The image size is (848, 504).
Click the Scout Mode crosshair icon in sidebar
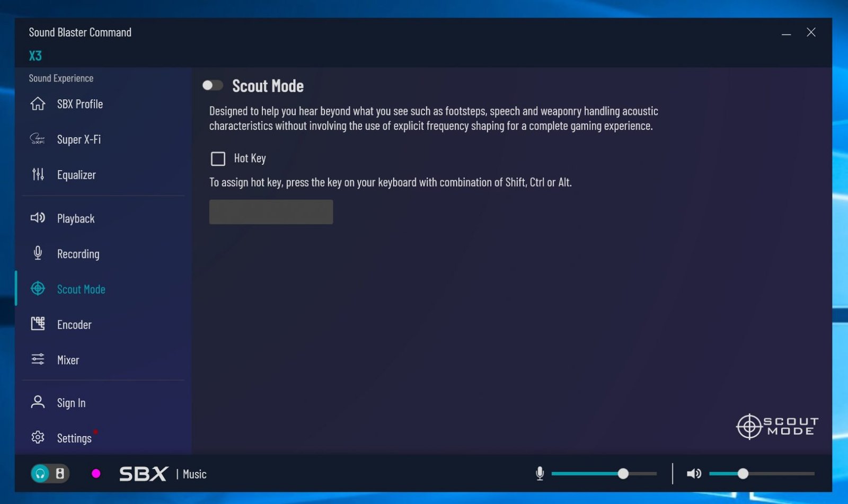point(38,289)
